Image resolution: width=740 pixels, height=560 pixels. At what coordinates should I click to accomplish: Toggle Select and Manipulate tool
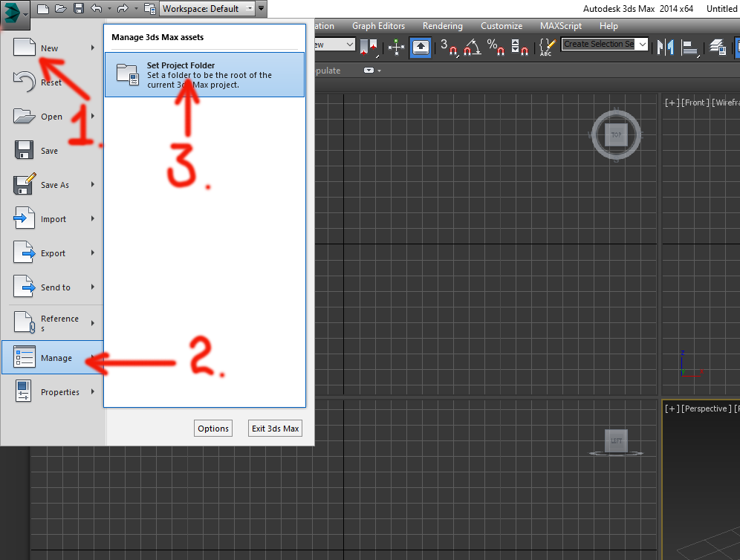tap(396, 48)
